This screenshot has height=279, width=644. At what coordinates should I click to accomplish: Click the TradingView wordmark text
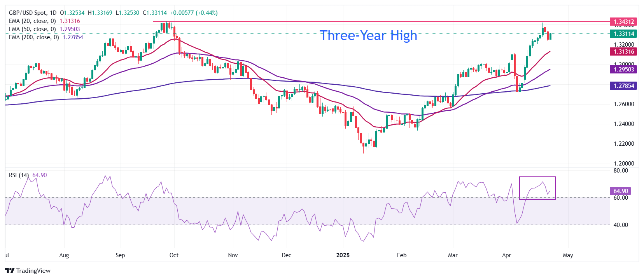(33, 271)
